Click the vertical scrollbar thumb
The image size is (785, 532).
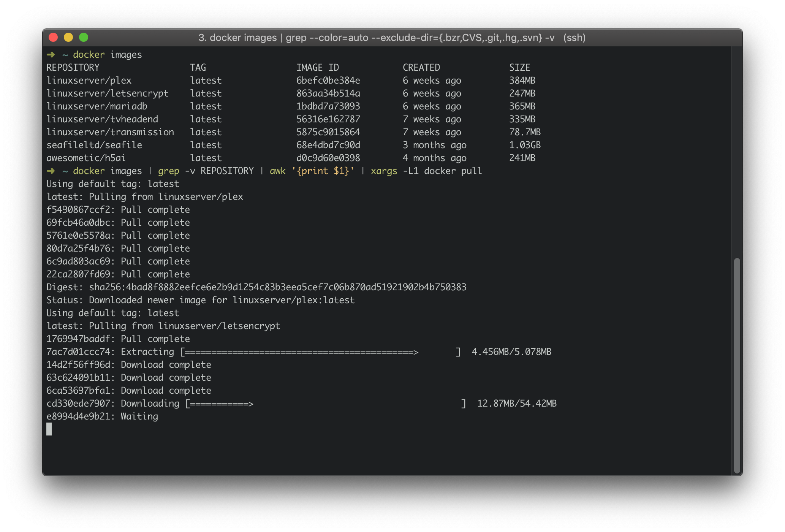(737, 365)
